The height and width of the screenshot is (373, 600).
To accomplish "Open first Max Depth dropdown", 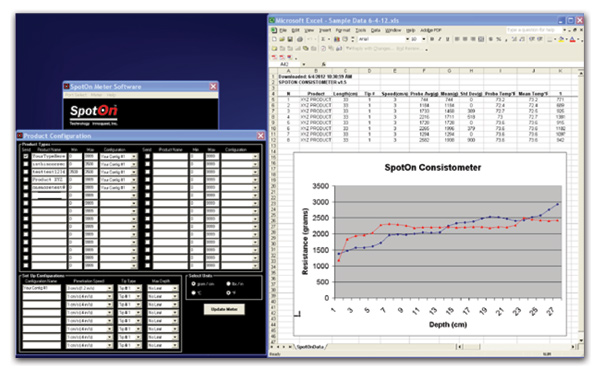I will pyautogui.click(x=175, y=288).
